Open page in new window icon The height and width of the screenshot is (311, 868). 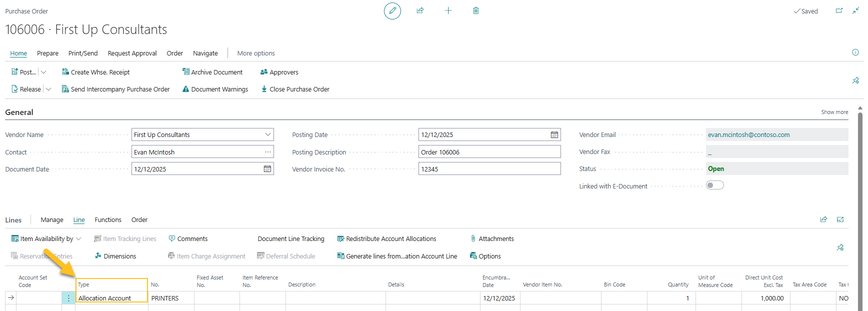pos(839,10)
